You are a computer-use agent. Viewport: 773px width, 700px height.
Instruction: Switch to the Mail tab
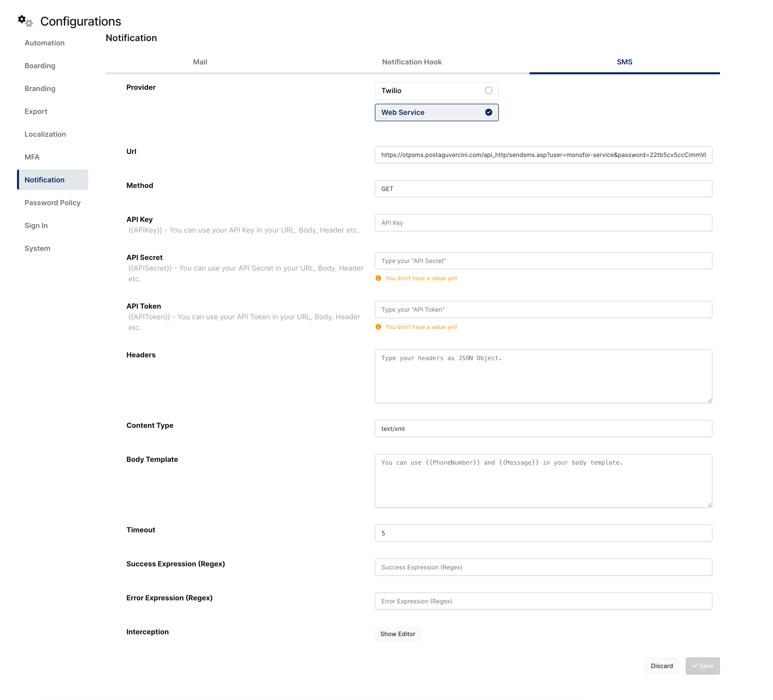(x=200, y=62)
